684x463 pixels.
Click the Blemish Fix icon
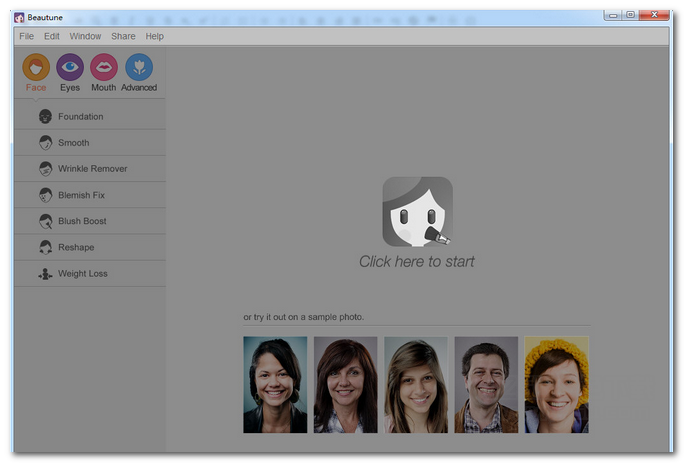coord(45,195)
